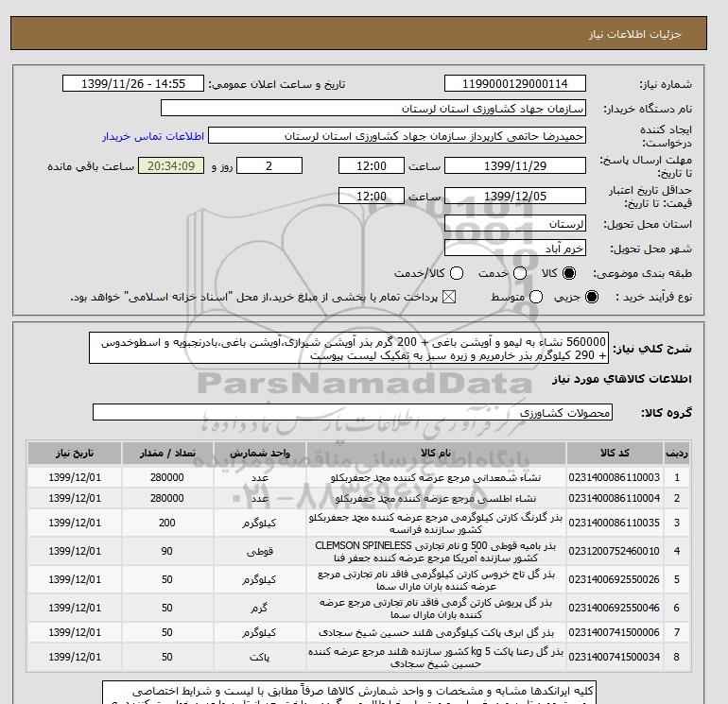Choose the متوسط purchase process option

click(536, 297)
